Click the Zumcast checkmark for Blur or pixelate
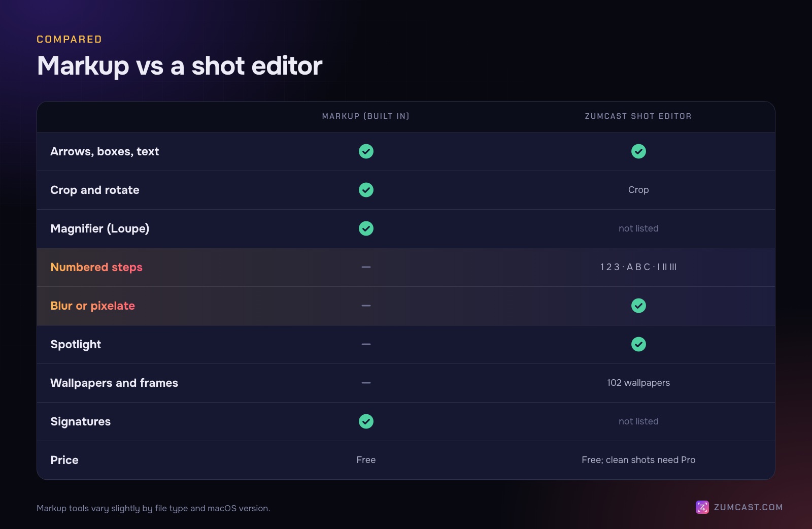The height and width of the screenshot is (529, 812). coord(638,306)
